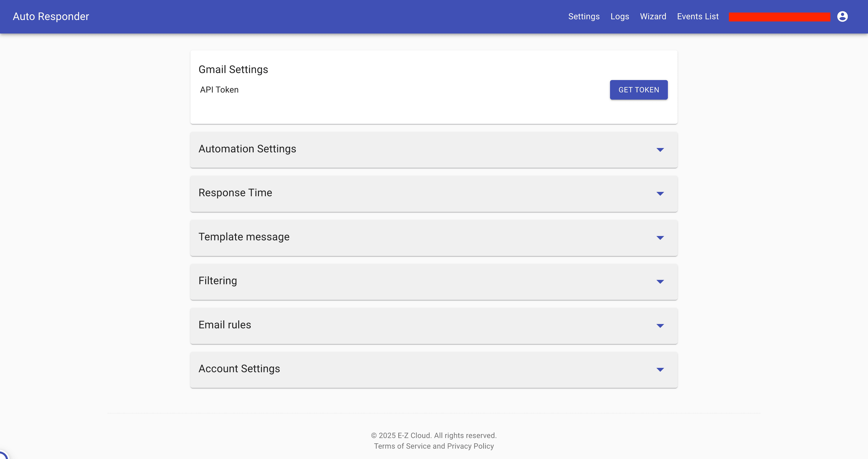The height and width of the screenshot is (459, 868).
Task: Expand the Account Settings arrow
Action: click(660, 370)
